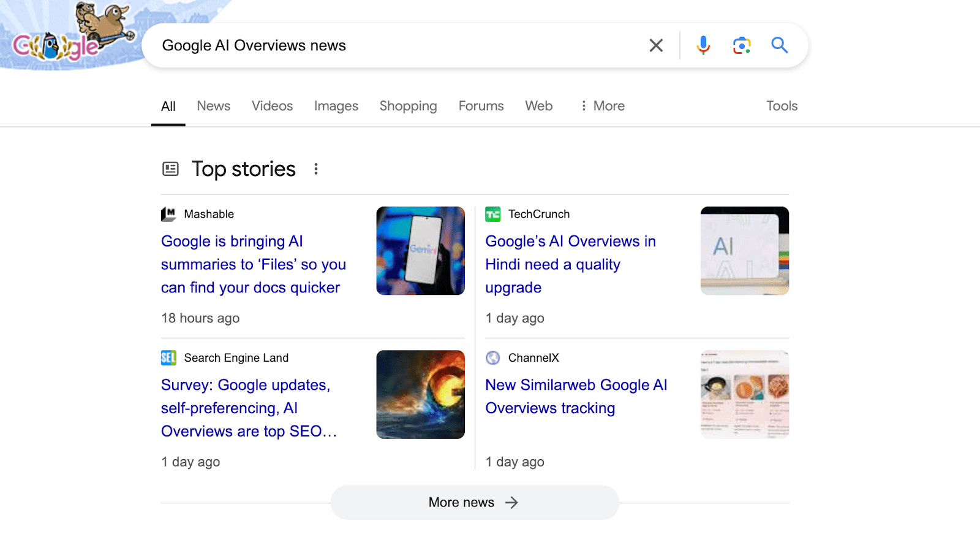This screenshot has width=980, height=545.
Task: Click the ChannelX food results thumbnail
Action: 745,394
